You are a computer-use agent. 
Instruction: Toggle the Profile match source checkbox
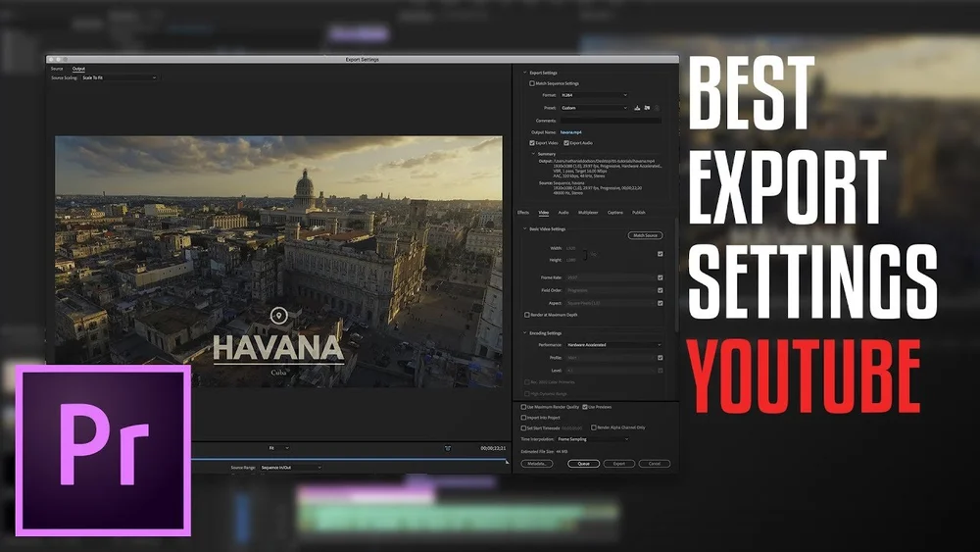[660, 358]
